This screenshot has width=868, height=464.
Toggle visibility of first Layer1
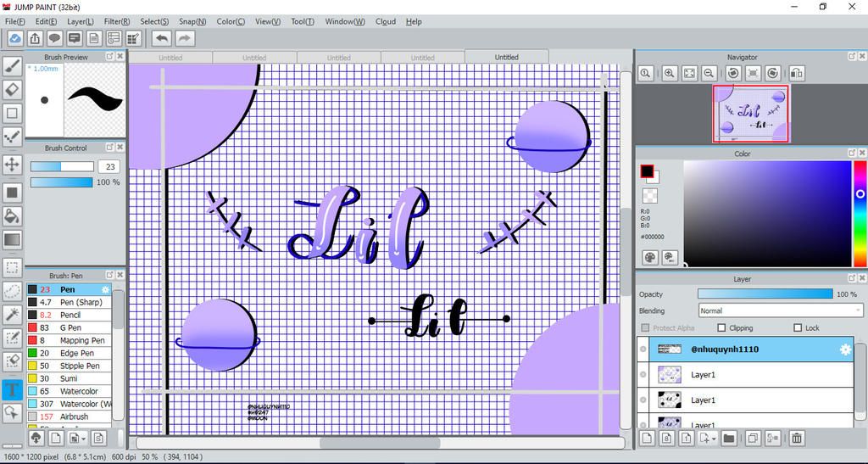643,375
